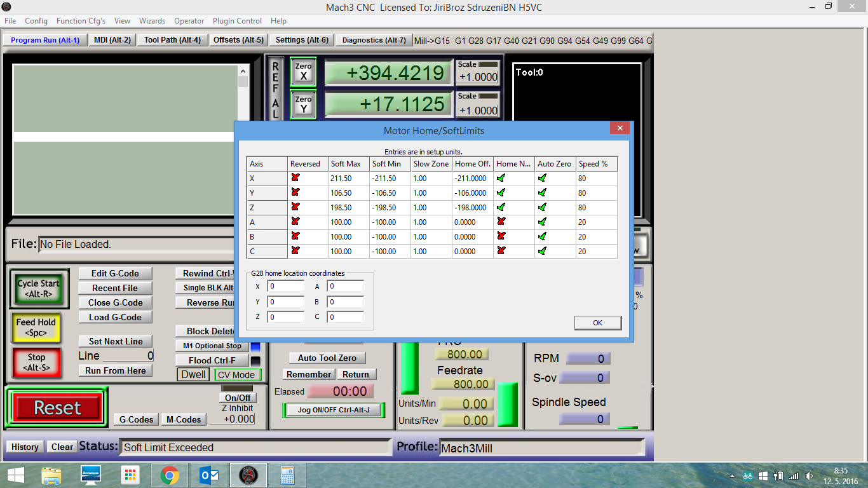Click the Mach3 taskbar icon

pos(248,475)
